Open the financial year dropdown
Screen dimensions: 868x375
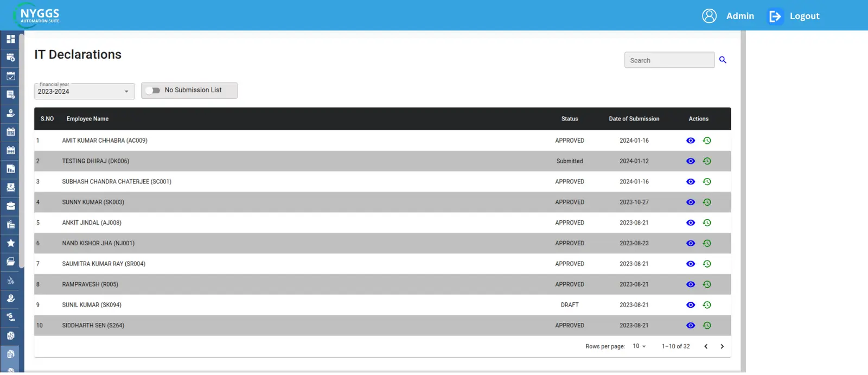[84, 91]
